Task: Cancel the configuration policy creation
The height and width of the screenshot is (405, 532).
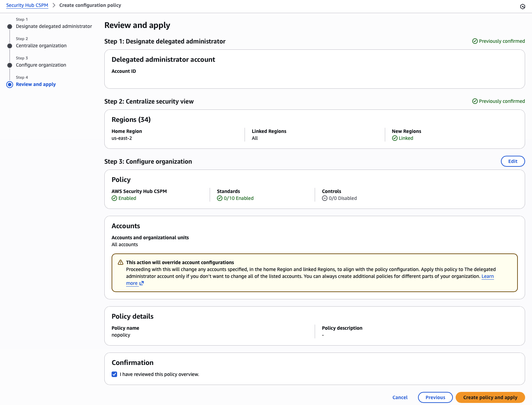Action: (x=400, y=397)
